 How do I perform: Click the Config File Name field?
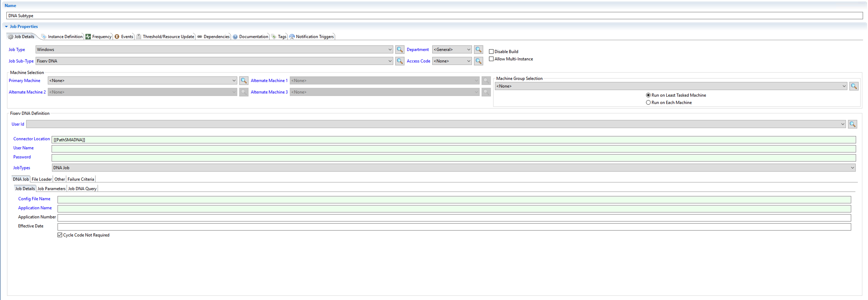point(454,200)
